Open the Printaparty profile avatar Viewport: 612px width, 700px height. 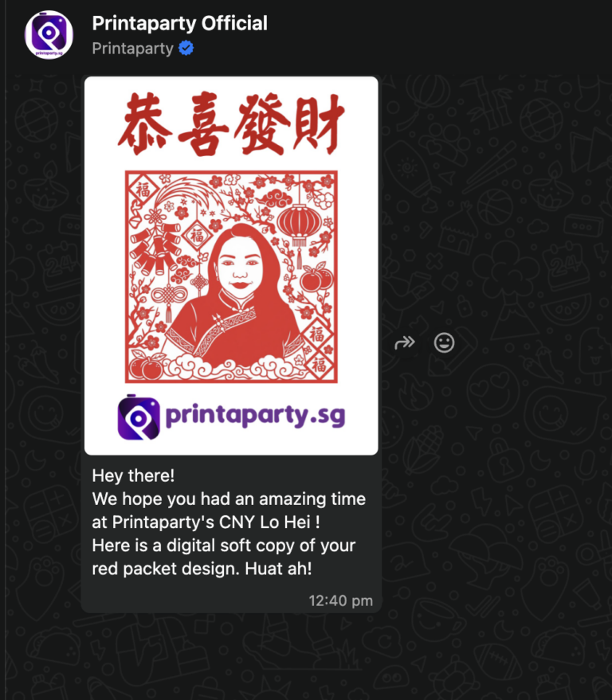tap(49, 35)
